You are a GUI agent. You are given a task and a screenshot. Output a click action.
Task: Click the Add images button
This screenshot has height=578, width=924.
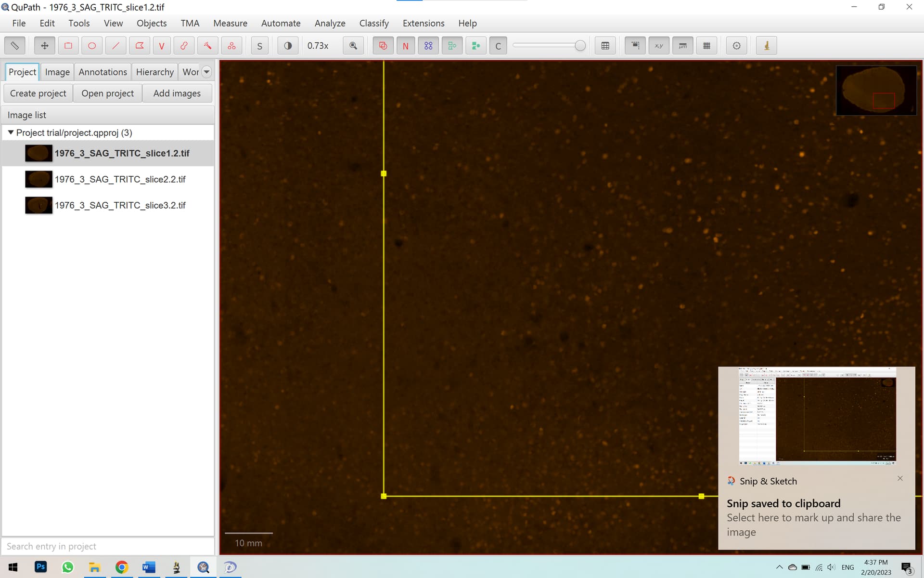click(177, 93)
